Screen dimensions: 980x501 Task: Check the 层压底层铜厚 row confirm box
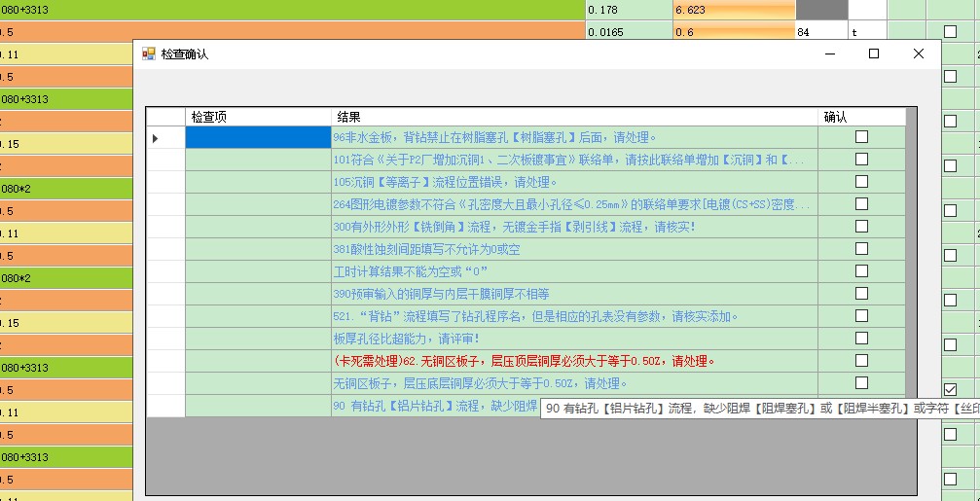(862, 383)
